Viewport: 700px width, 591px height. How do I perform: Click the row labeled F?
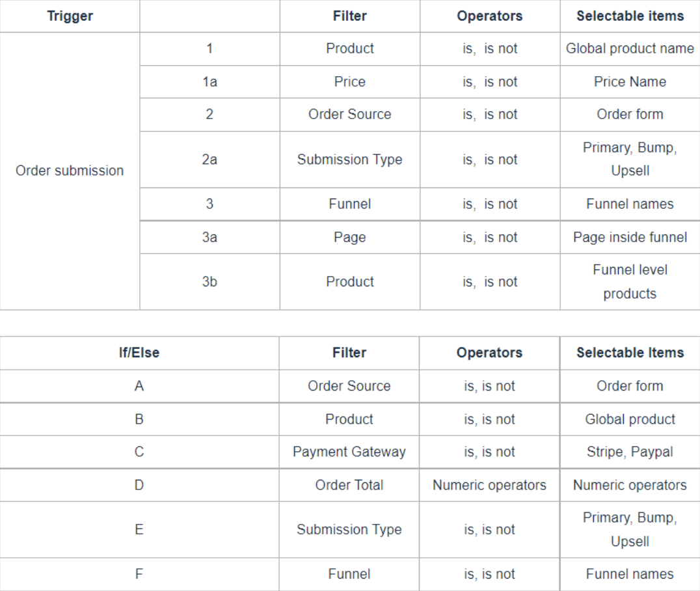click(x=139, y=574)
